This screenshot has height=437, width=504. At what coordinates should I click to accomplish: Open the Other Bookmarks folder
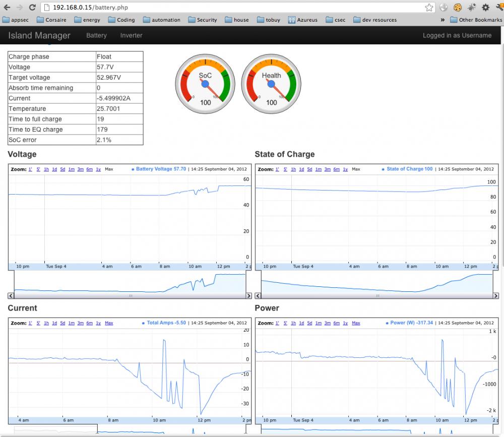(476, 20)
